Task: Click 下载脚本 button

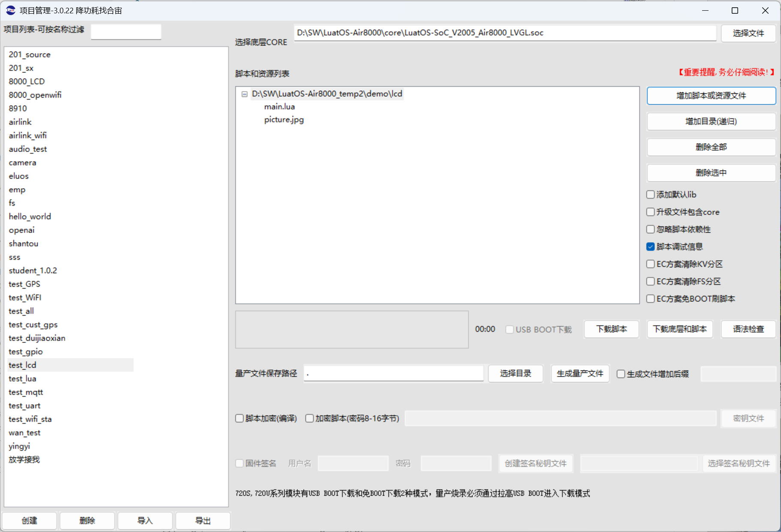Action: click(612, 329)
